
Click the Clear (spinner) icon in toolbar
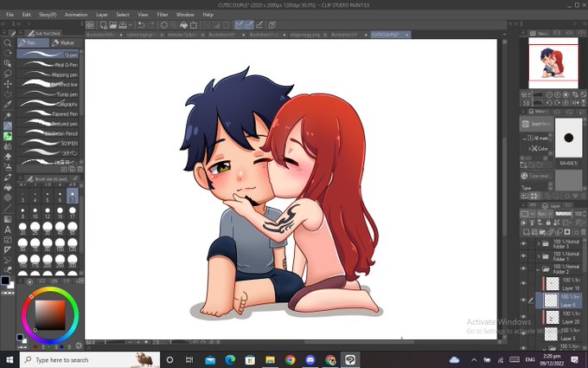164,25
